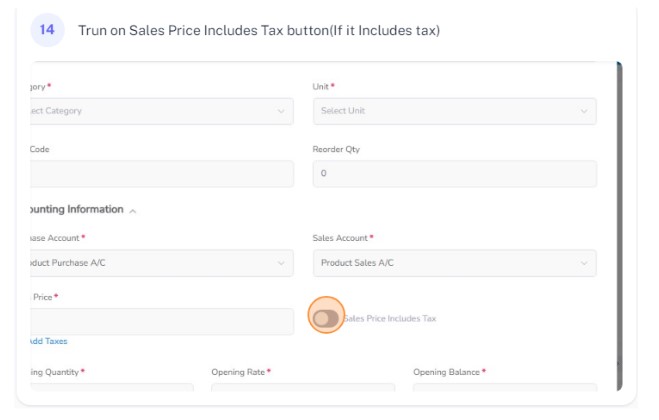
Task: Open the Select Category dropdown
Action: click(x=162, y=111)
